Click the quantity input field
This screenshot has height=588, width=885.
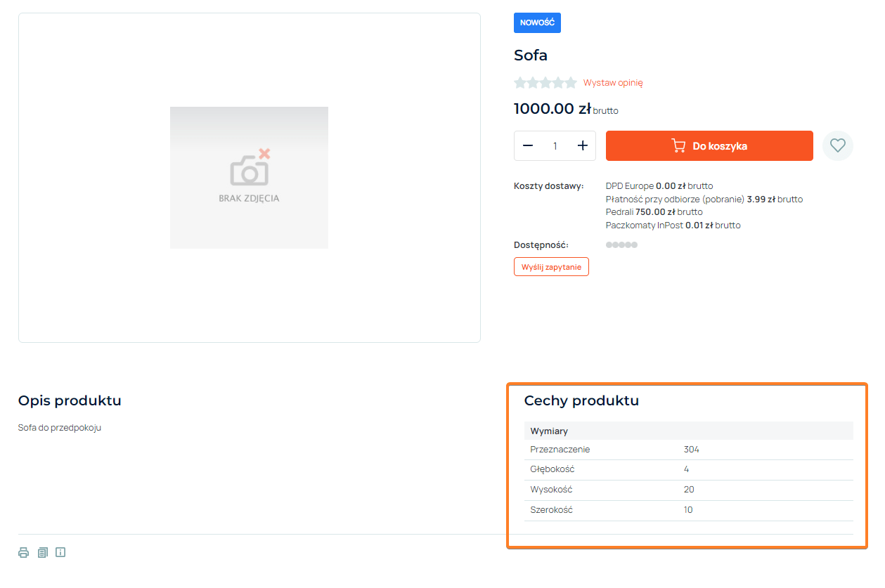click(555, 146)
